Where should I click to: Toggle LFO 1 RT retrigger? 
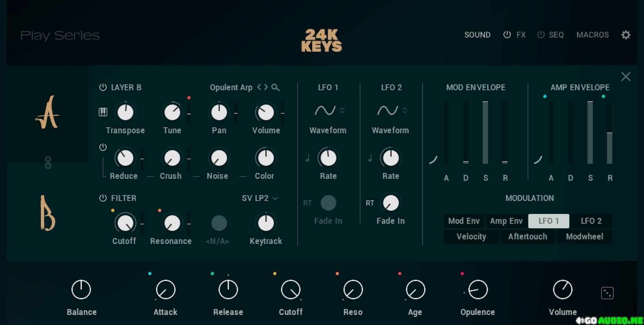point(307,203)
